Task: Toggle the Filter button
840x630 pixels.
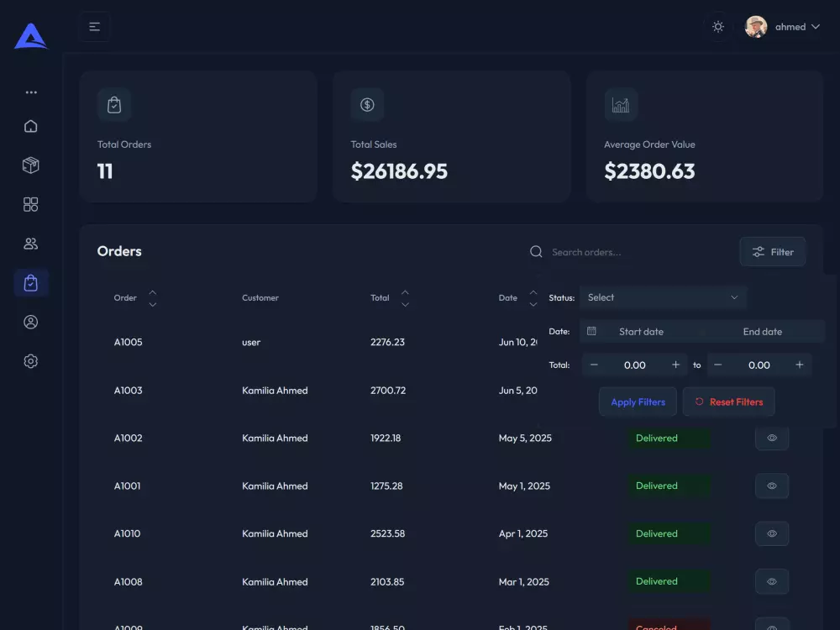Action: point(773,252)
